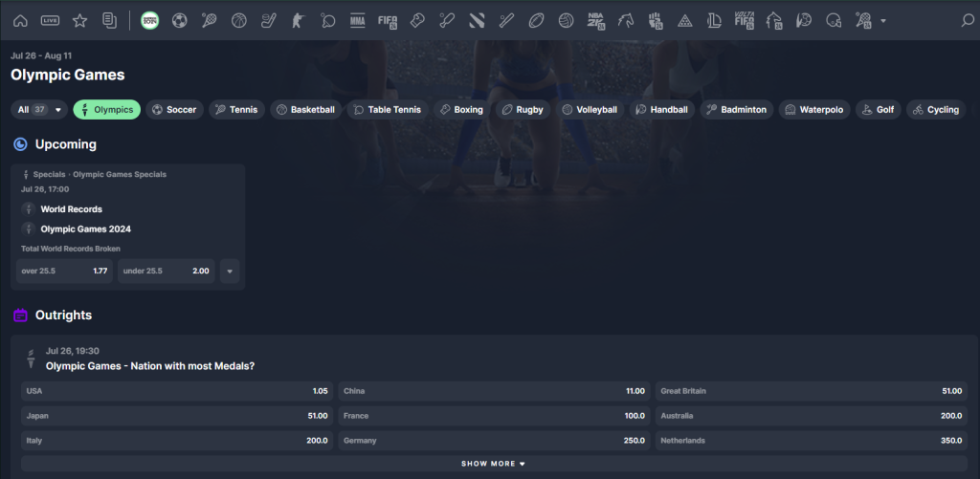Switch to the Golf filter tab

[879, 109]
